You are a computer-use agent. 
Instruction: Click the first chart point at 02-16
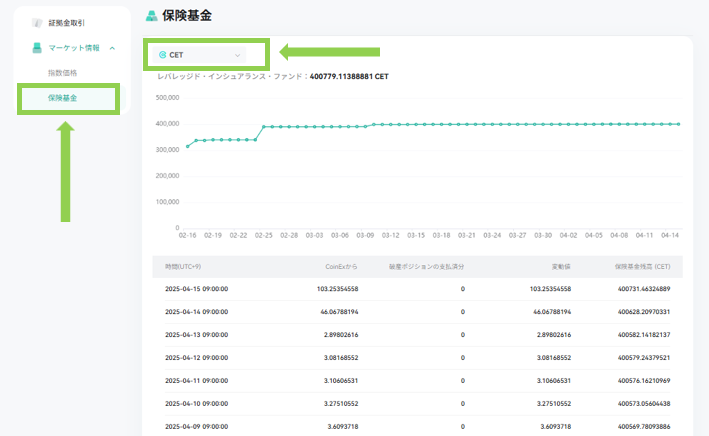(188, 146)
